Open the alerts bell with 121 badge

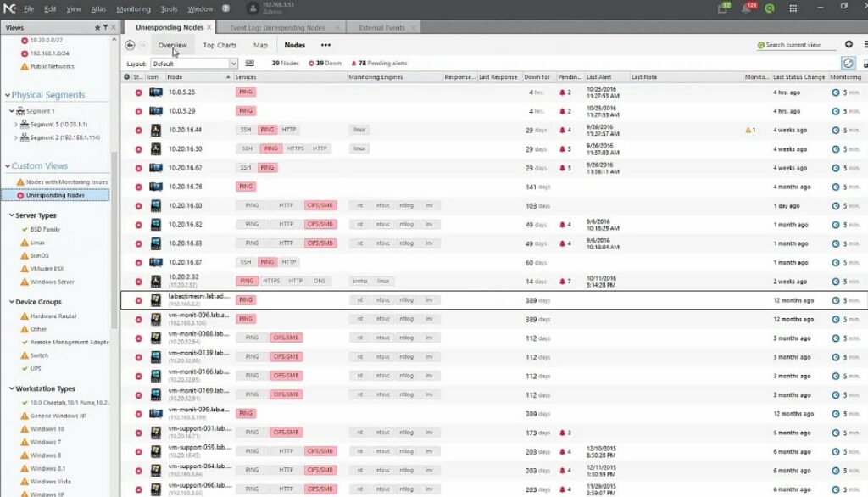[748, 8]
